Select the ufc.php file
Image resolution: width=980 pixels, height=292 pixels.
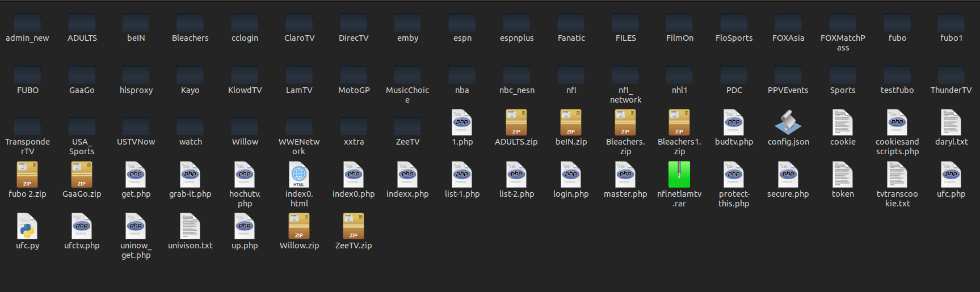(x=951, y=175)
